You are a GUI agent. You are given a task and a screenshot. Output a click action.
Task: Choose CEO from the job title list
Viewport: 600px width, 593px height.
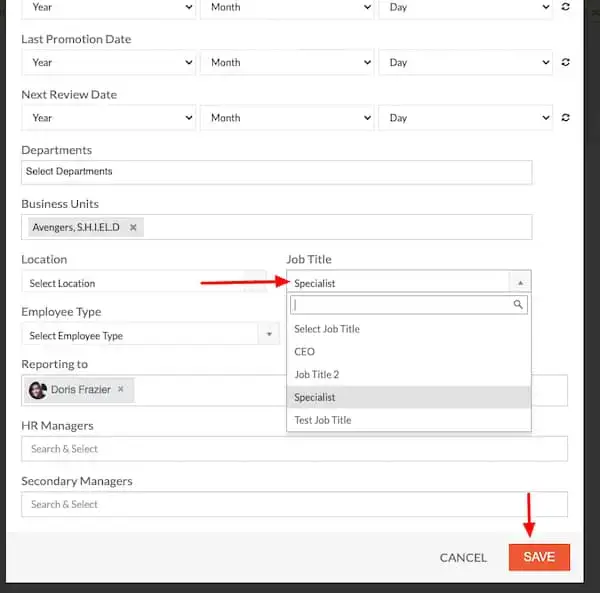click(x=305, y=352)
